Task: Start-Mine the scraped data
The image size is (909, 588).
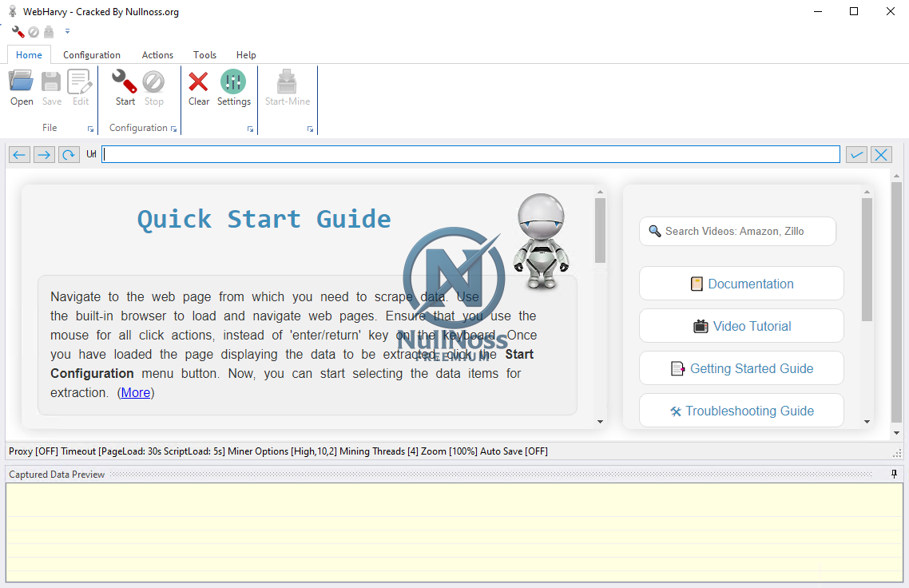Action: pos(287,88)
